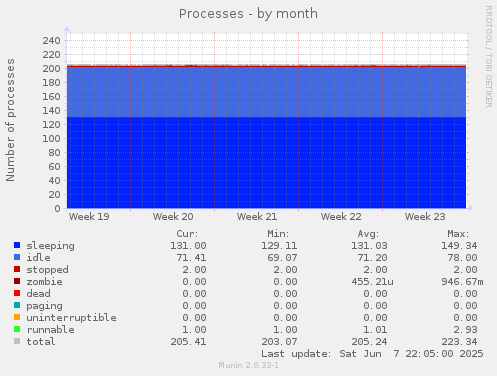The width and height of the screenshot is (497, 376).
Task: Click the 'Last update' timestamp line
Action: point(372,354)
